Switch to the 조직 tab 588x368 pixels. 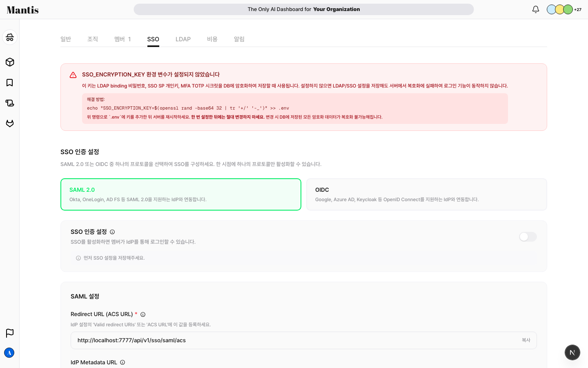[93, 39]
